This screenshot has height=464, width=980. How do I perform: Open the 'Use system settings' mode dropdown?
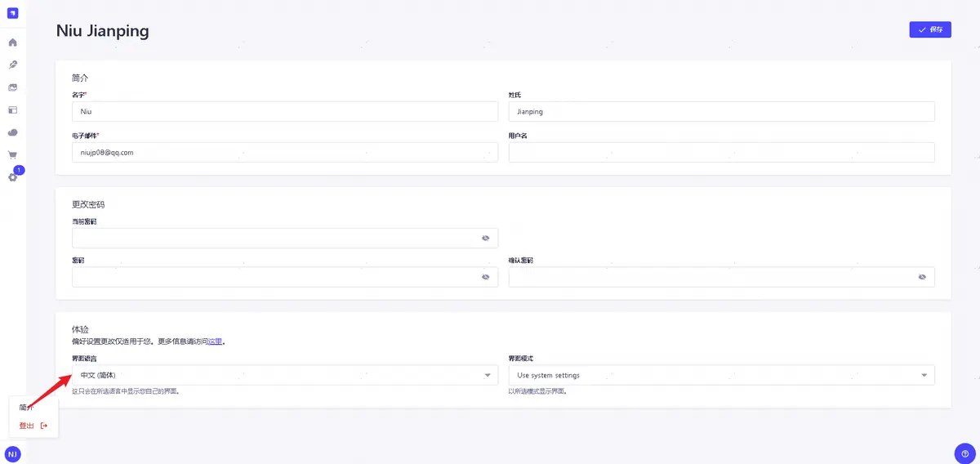click(x=722, y=375)
